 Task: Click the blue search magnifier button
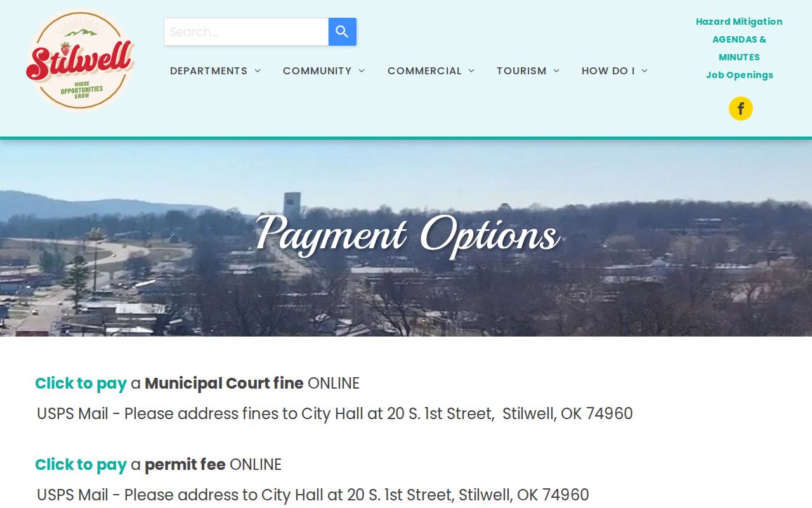[343, 32]
